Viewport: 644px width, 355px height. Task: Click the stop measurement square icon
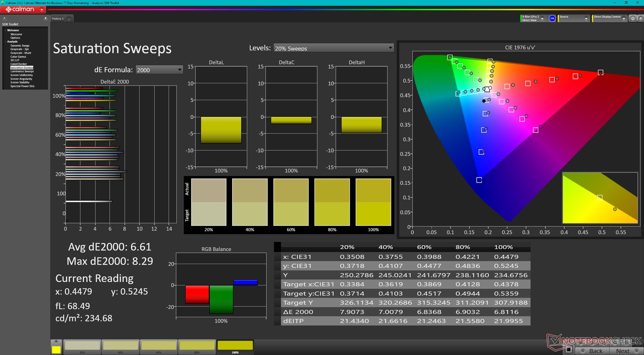coord(568,350)
